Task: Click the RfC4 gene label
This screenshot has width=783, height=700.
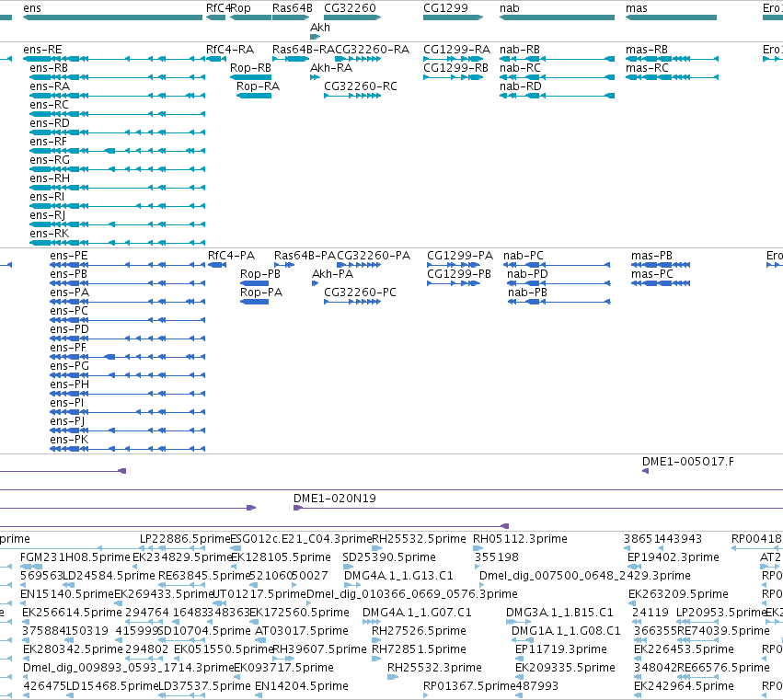Action: pos(218,8)
